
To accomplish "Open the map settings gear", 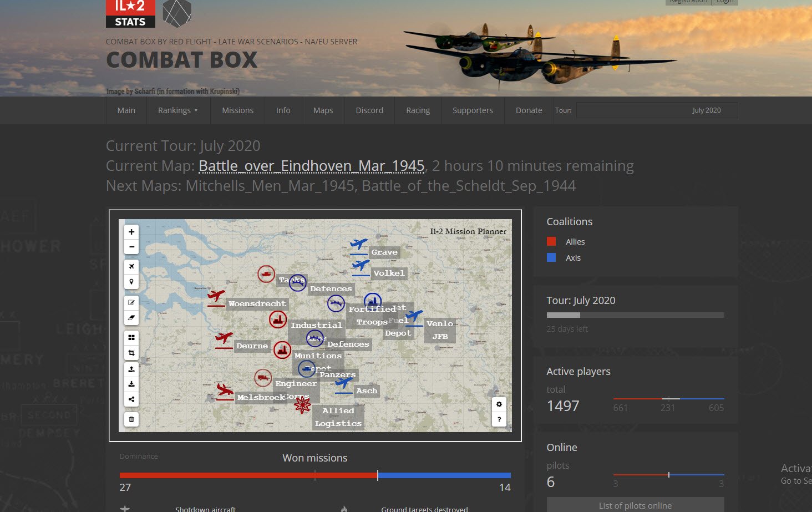I will pyautogui.click(x=499, y=404).
